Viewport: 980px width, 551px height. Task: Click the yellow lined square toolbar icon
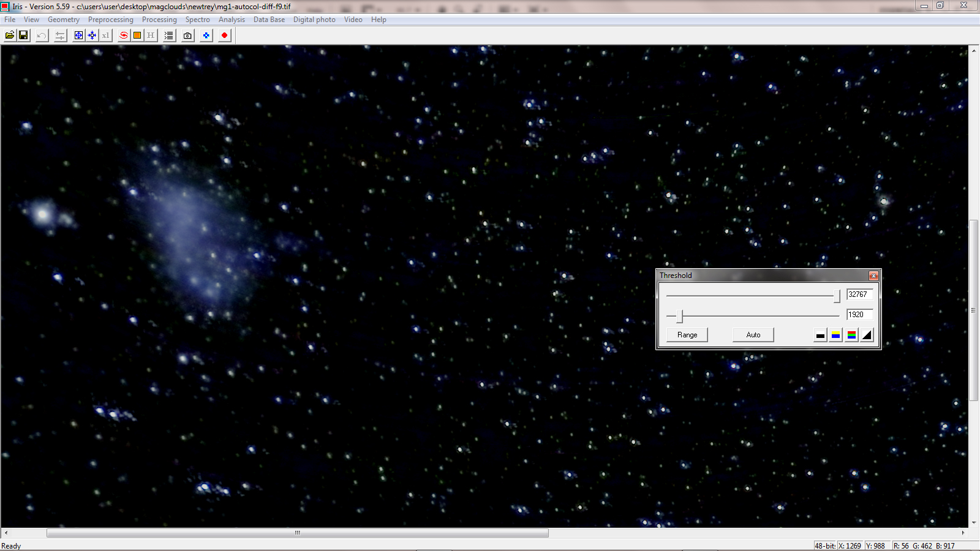coord(137,36)
